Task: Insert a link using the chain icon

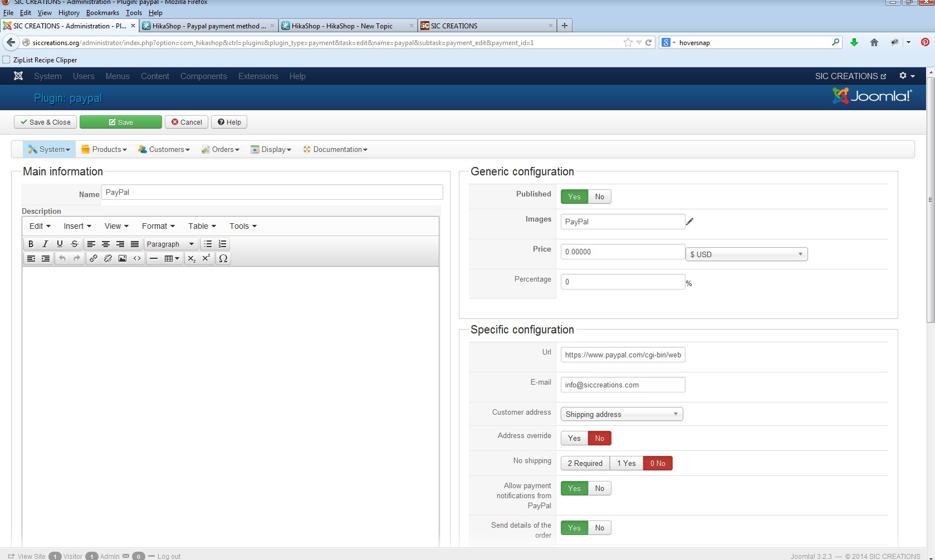Action: (94, 258)
